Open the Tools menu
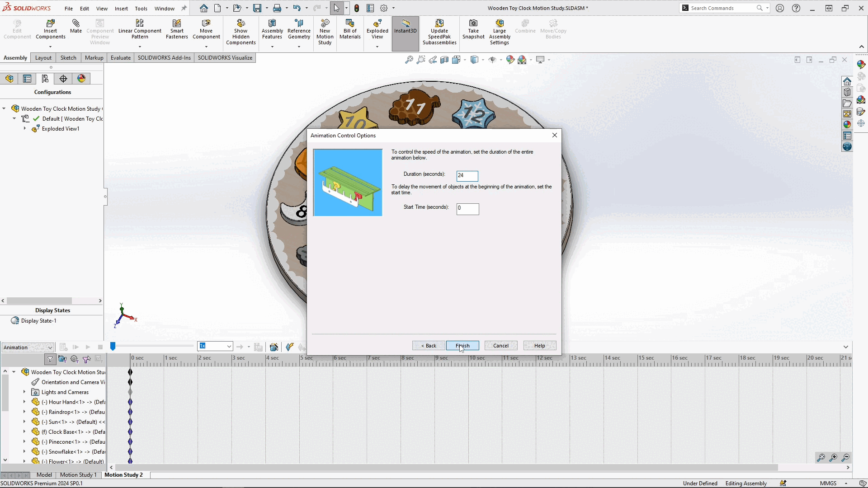The image size is (868, 488). (x=141, y=8)
